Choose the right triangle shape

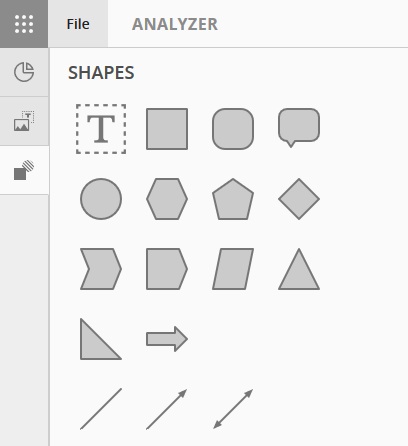tap(101, 339)
